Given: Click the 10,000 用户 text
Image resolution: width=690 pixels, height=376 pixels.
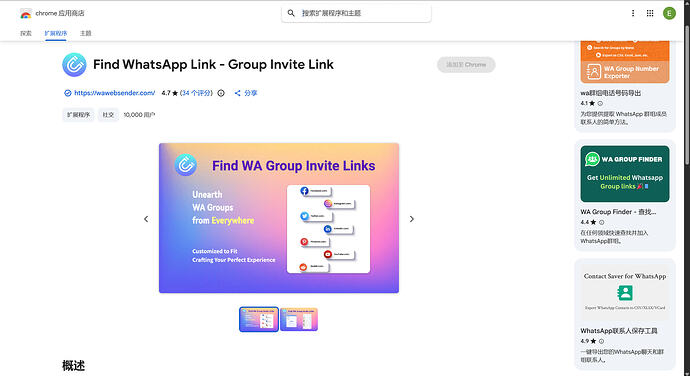Looking at the screenshot, I should point(139,115).
